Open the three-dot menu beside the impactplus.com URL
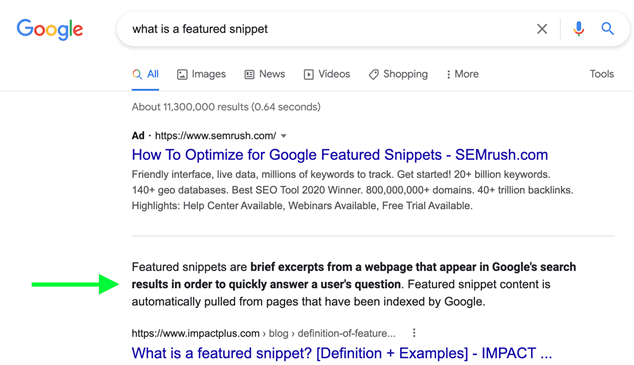 414,333
